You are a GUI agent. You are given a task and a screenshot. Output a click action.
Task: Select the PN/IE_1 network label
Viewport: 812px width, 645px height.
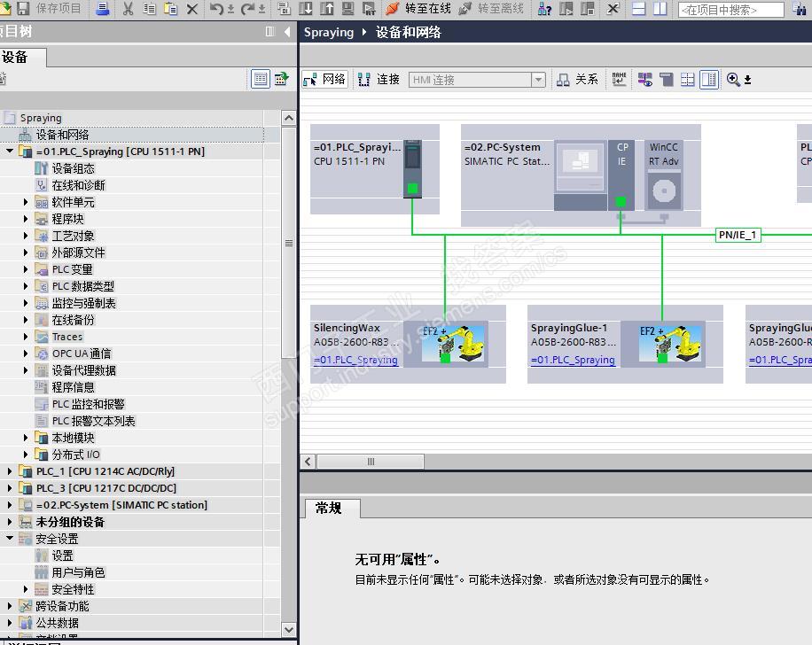tap(738, 235)
